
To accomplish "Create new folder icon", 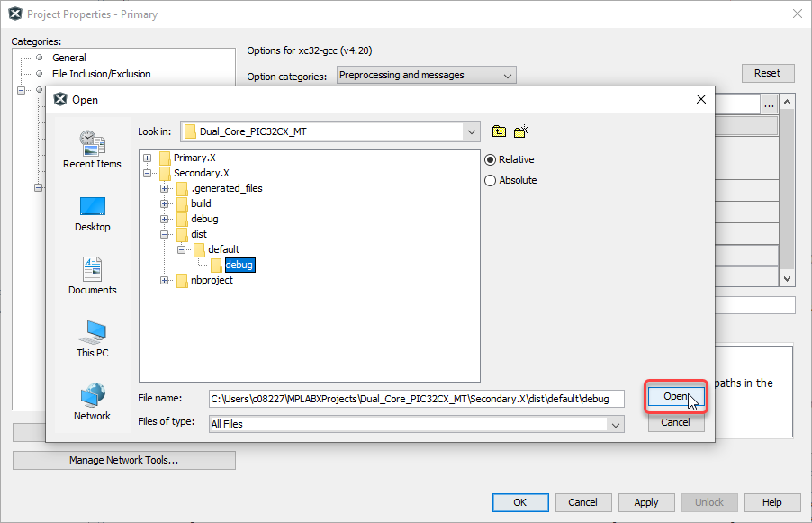I will 521,131.
